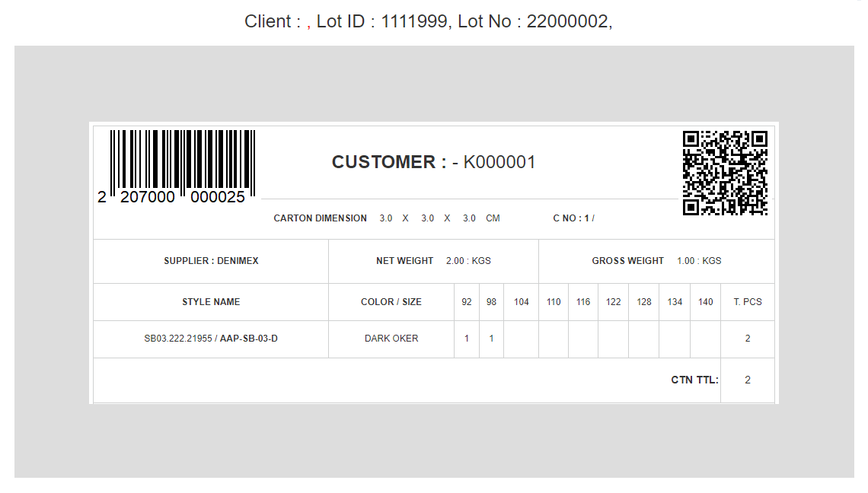The image size is (868, 493).
Task: Select the size 92 column header
Action: click(467, 302)
